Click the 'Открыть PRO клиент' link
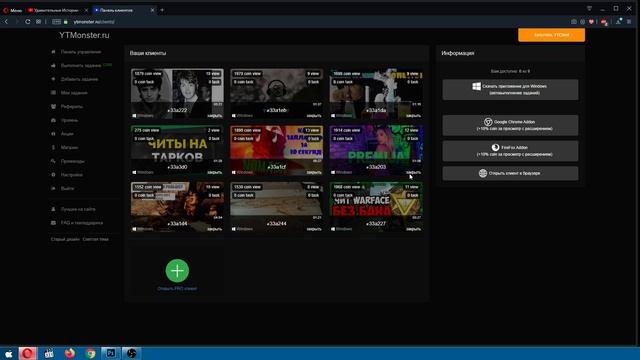Viewport: 640px width, 360px height. (x=177, y=289)
